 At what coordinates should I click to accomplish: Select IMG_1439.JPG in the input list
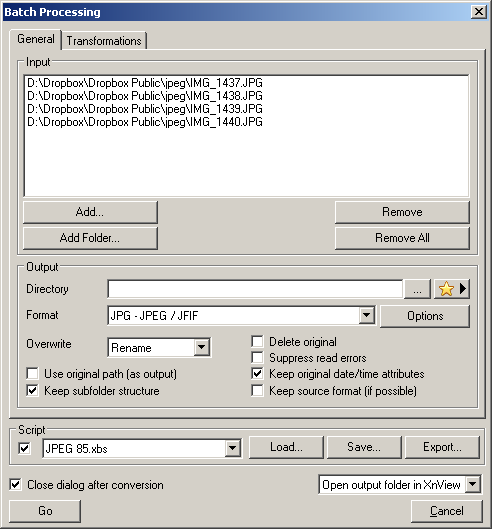[x=145, y=109]
